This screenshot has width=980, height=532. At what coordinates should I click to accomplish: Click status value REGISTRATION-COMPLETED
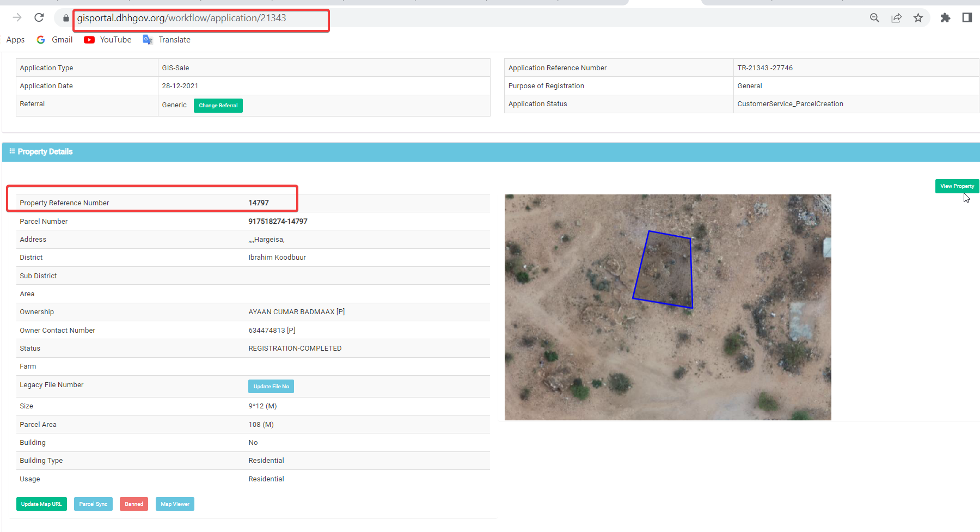tap(295, 348)
